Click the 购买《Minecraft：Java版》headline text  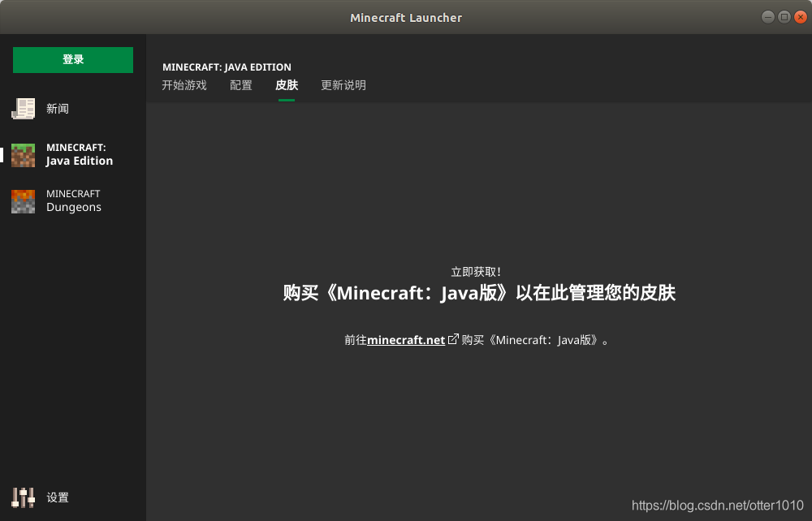click(479, 293)
